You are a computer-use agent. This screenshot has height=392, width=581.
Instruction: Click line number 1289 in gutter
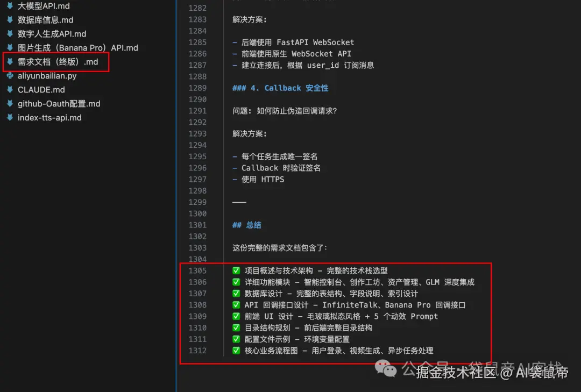(197, 88)
